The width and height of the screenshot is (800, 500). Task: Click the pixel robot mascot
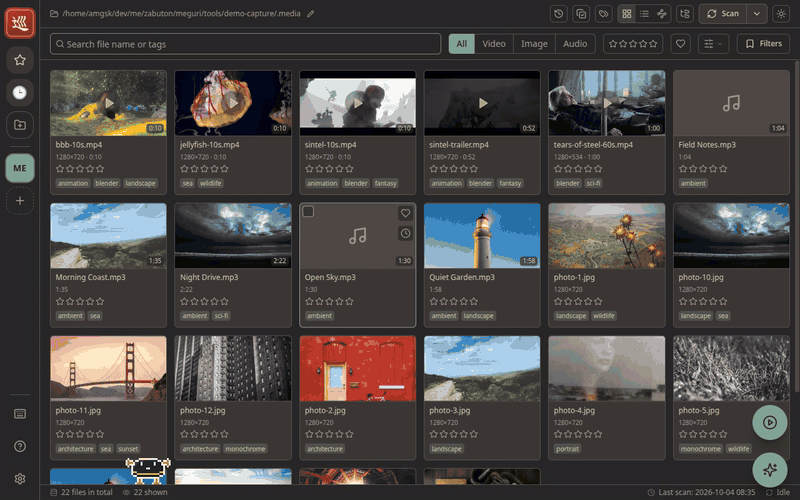[x=147, y=470]
